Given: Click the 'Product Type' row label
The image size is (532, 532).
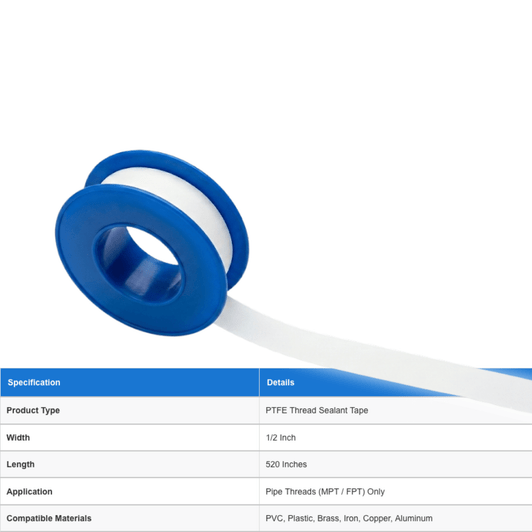Looking at the screenshot, I should point(33,410).
